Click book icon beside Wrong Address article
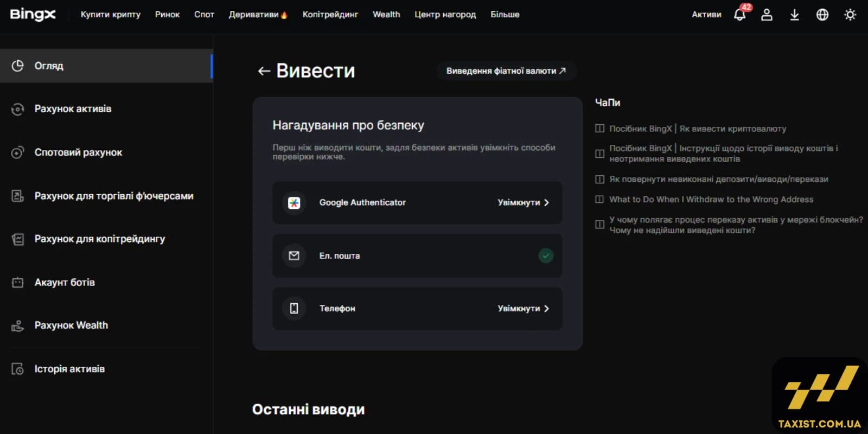The image size is (868, 434). [x=599, y=200]
